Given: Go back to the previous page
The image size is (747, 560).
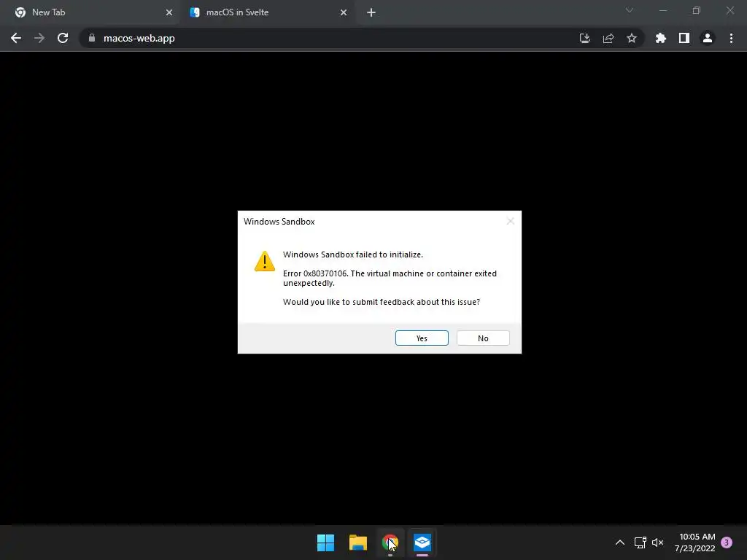Looking at the screenshot, I should pyautogui.click(x=16, y=38).
